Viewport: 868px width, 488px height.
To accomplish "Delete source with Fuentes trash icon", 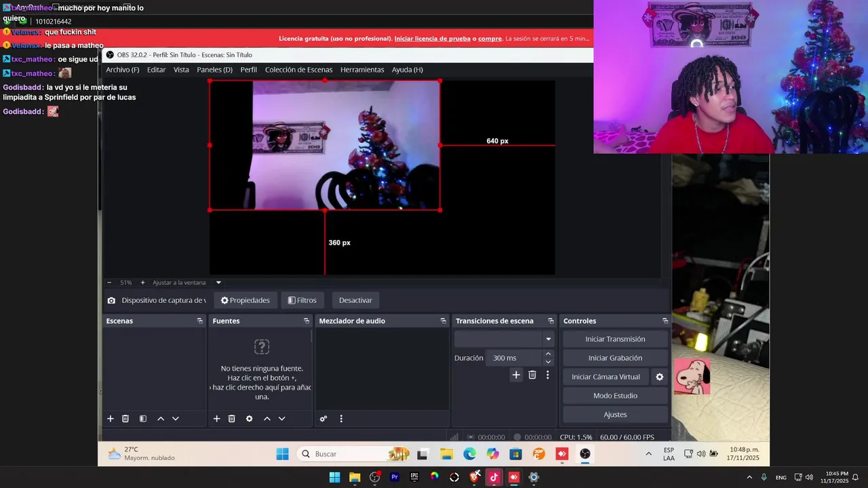I will [x=232, y=419].
